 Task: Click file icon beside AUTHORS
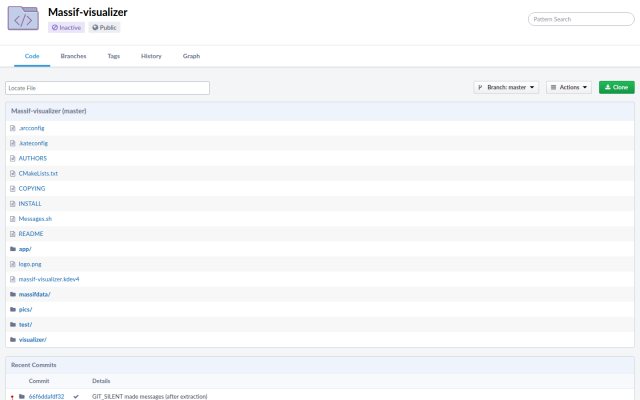point(13,158)
